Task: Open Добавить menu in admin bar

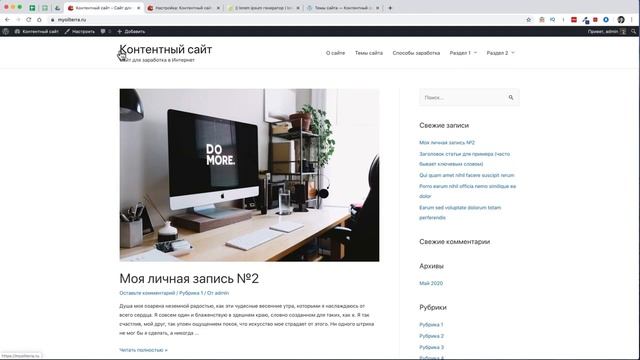Action: point(131,31)
